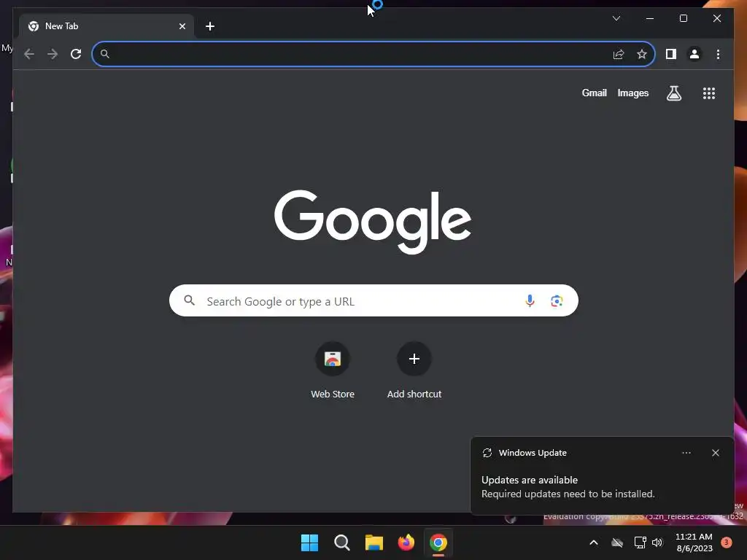Image resolution: width=747 pixels, height=560 pixels.
Task: Reload the current page
Action: (76, 54)
